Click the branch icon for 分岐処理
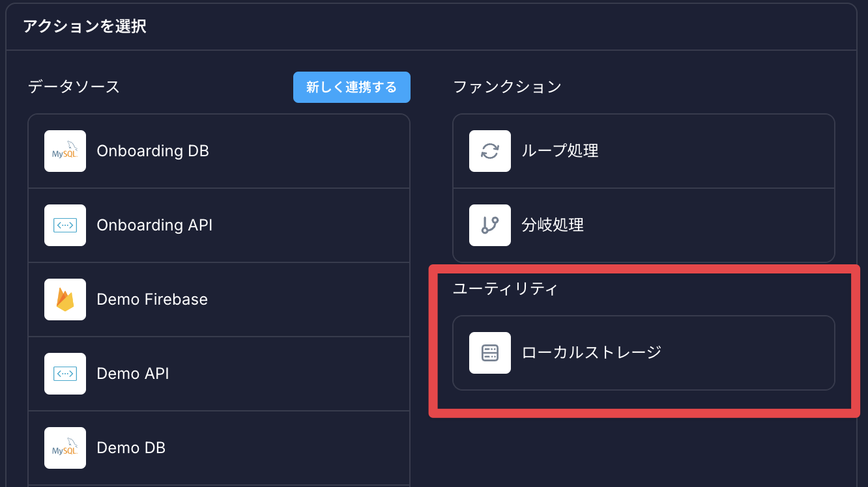Viewport: 868px width, 487px height. (x=490, y=225)
